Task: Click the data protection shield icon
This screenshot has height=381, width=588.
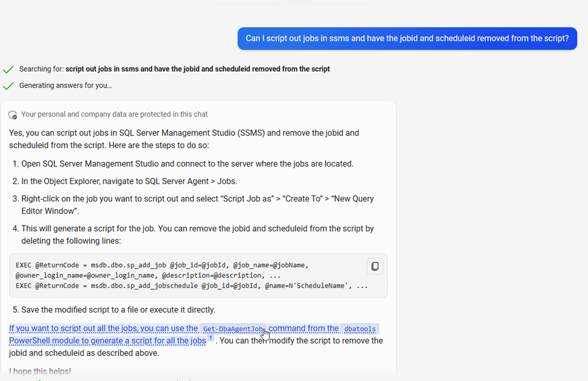Action: click(x=13, y=115)
